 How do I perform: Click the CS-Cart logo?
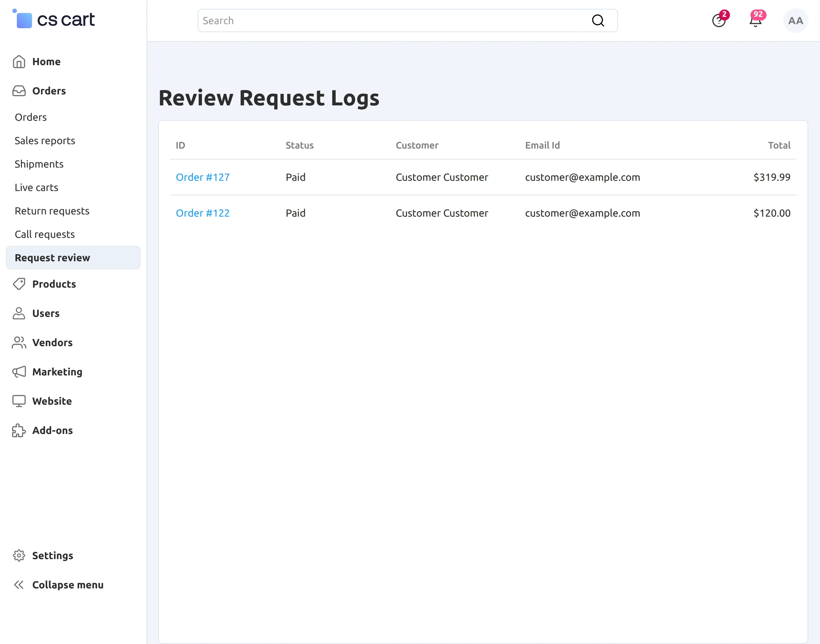tap(53, 19)
